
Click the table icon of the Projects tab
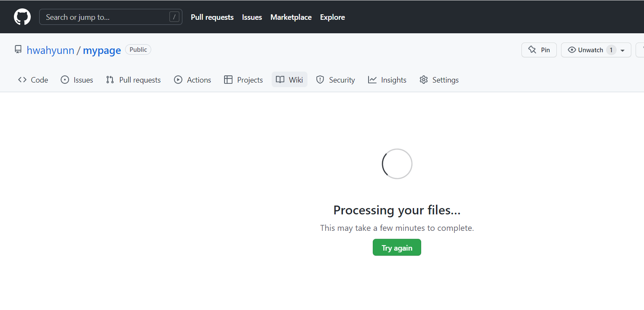click(x=228, y=80)
